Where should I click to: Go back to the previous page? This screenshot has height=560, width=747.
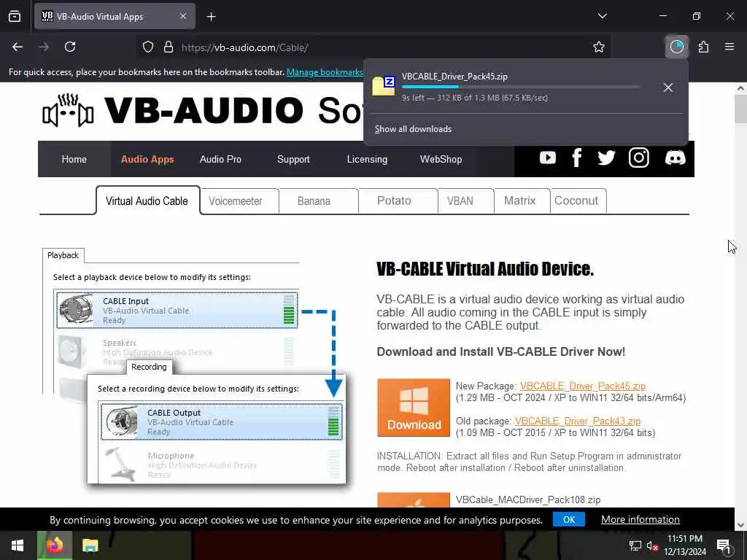tap(18, 47)
